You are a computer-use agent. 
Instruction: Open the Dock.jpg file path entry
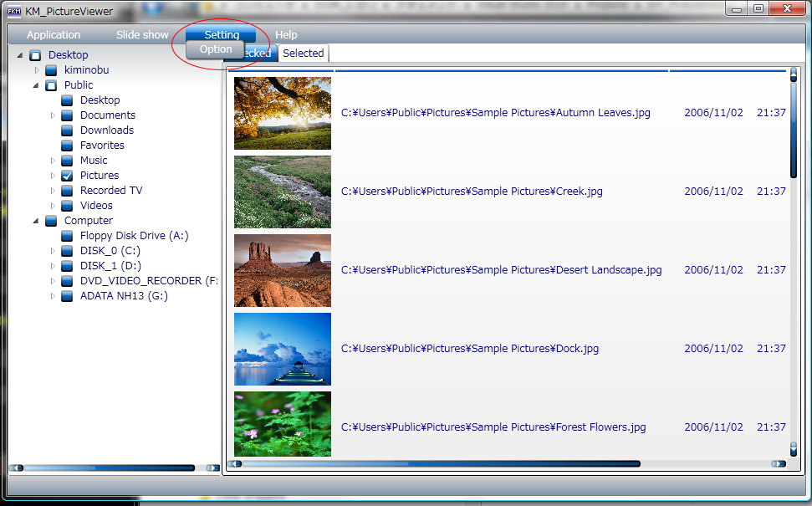[x=470, y=349]
